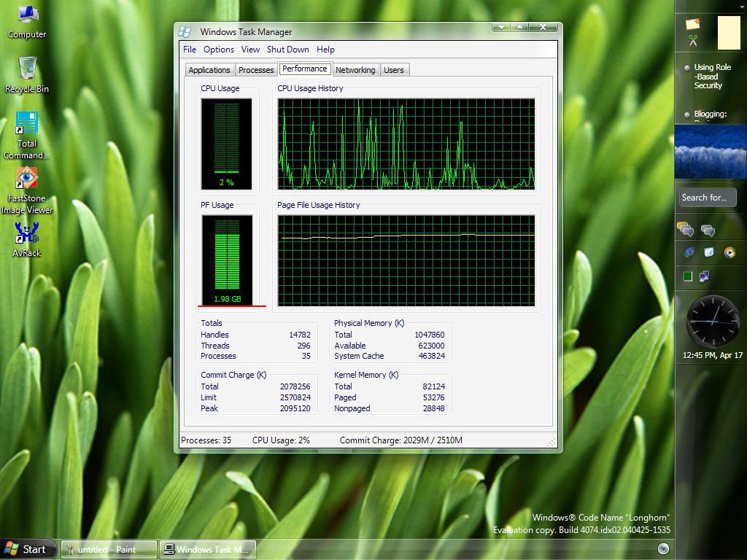747x560 pixels.
Task: Click the grey chat bubbles sidebar icon
Action: pyautogui.click(x=708, y=230)
